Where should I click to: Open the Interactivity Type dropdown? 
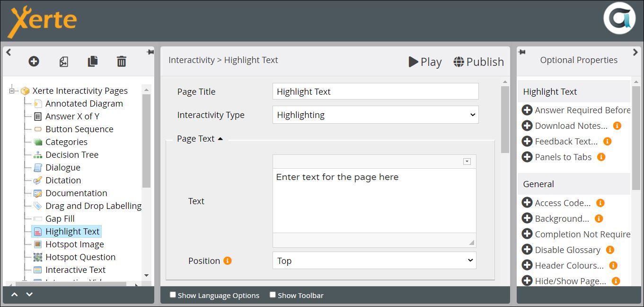375,115
